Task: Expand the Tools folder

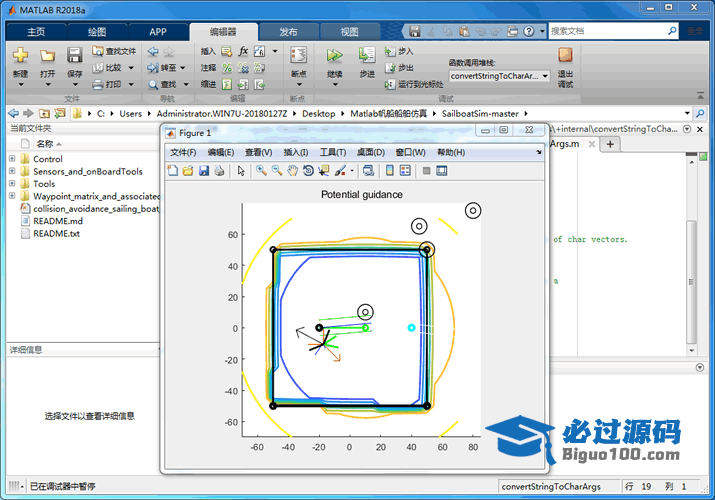Action: [12, 183]
